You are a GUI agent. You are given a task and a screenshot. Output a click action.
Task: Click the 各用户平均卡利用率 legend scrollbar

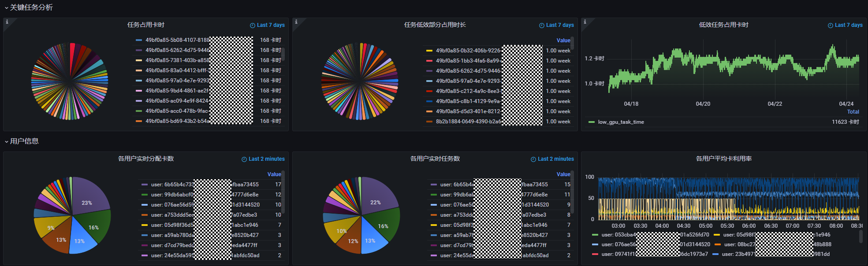pos(861,236)
